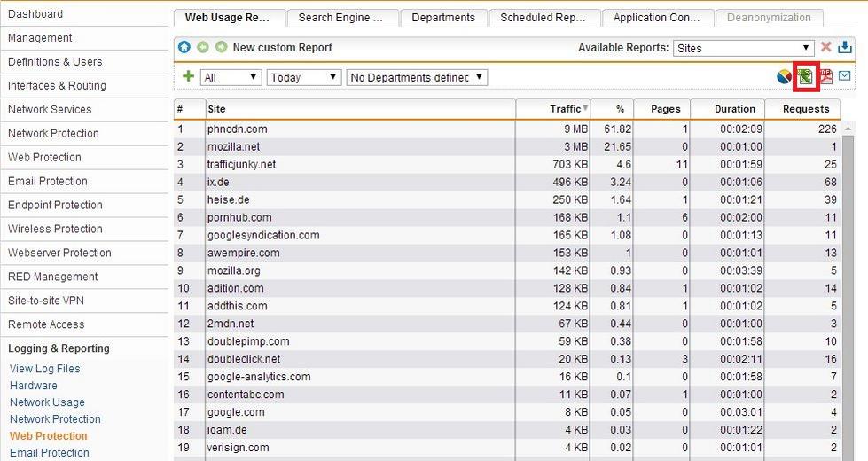Select the ix.de site row
Screen dimensions: 868x461
click(506, 182)
